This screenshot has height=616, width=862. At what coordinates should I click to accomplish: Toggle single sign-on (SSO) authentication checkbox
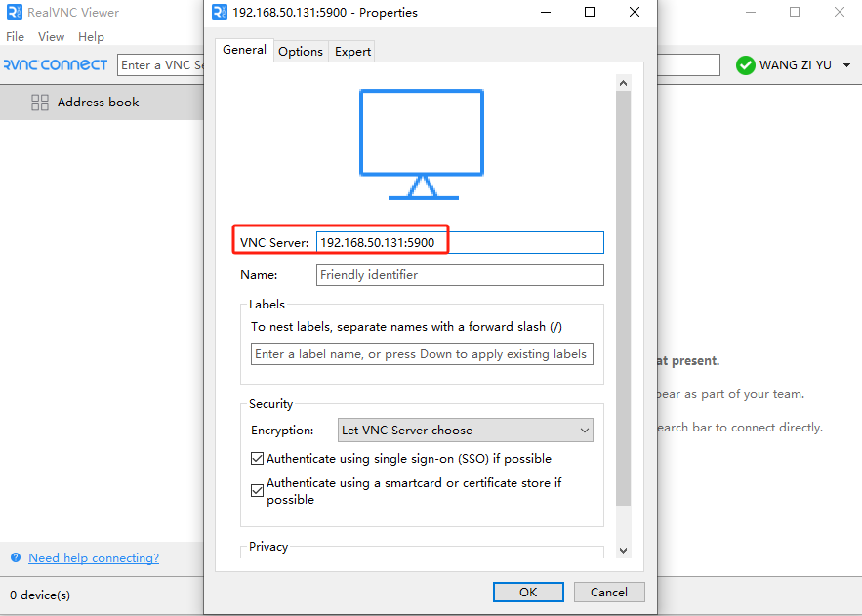tap(257, 458)
